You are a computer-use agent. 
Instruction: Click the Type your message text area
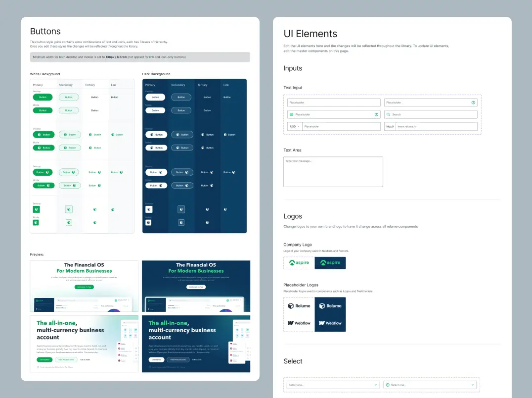[x=333, y=172]
